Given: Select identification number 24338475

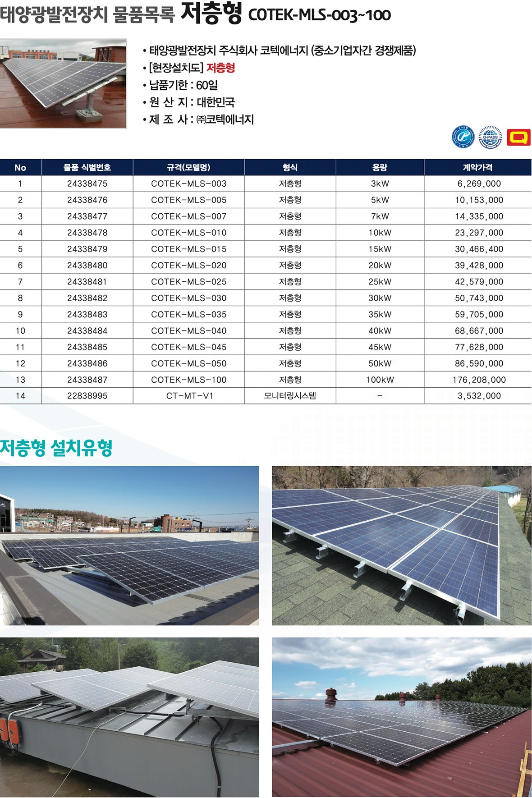Looking at the screenshot, I should point(87,183).
